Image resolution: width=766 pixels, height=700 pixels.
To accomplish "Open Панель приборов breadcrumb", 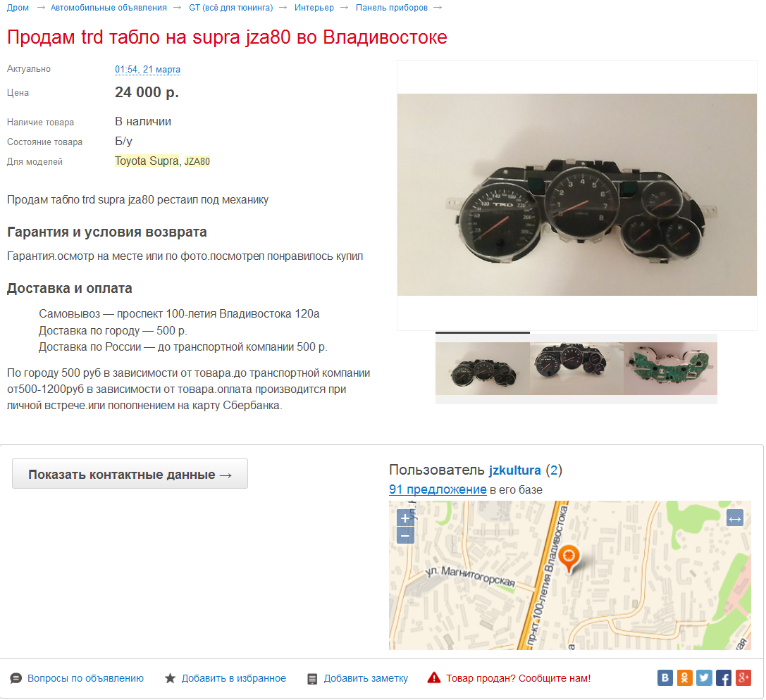I will click(x=392, y=8).
